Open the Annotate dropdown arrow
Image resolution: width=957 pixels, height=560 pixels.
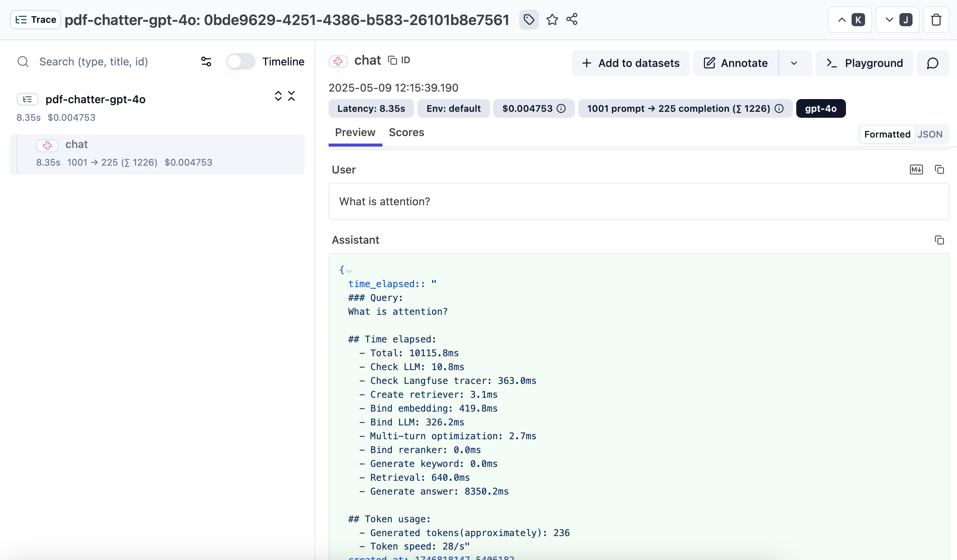click(x=794, y=63)
